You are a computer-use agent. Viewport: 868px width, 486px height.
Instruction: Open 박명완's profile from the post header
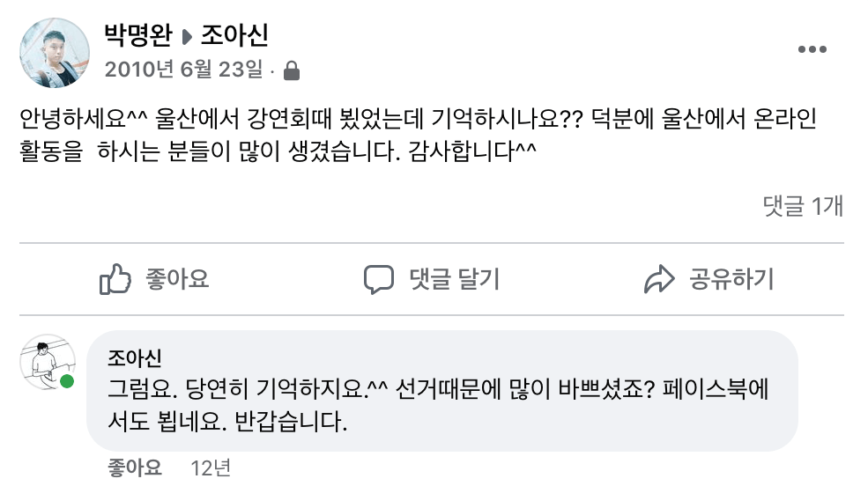(x=139, y=36)
